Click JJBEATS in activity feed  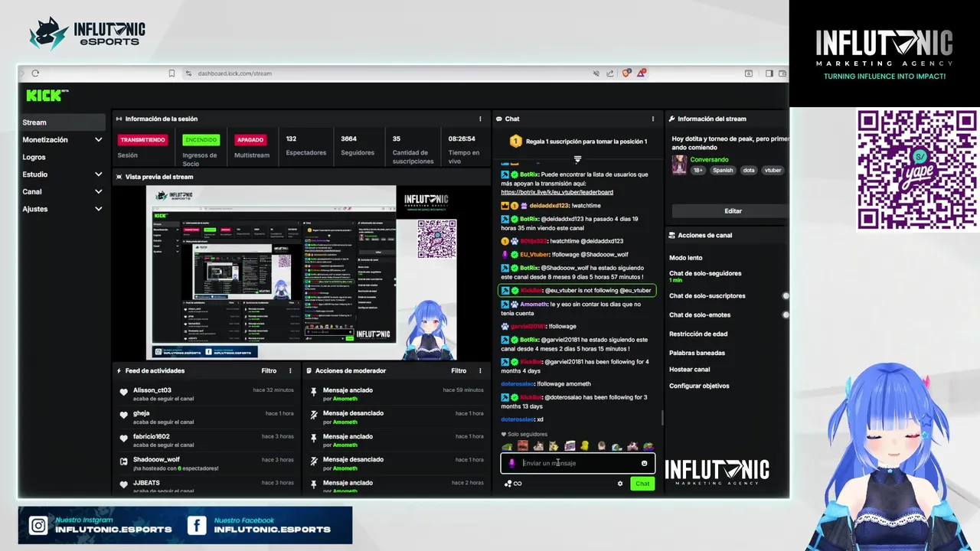pos(146,483)
